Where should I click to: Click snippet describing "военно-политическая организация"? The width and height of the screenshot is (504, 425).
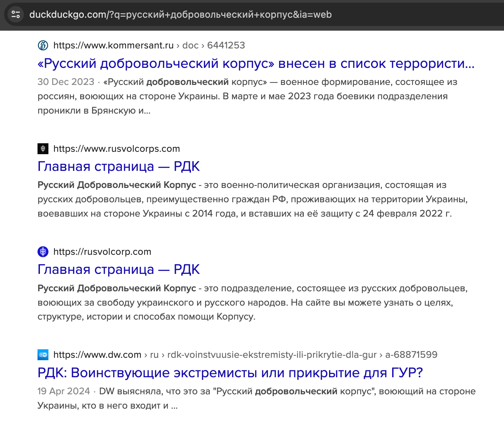(252, 199)
